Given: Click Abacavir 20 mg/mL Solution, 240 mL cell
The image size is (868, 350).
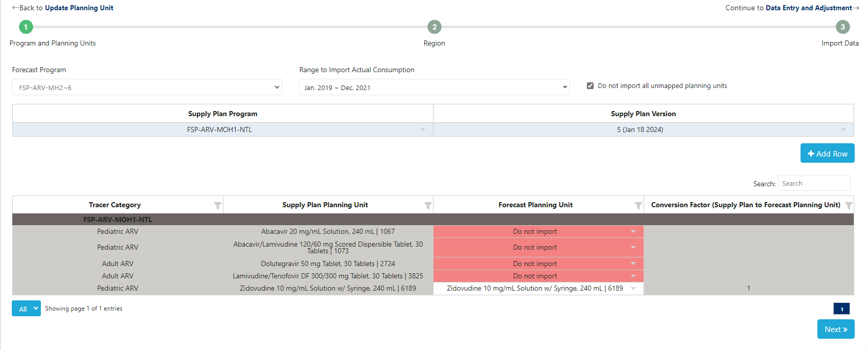Looking at the screenshot, I should coord(328,231).
